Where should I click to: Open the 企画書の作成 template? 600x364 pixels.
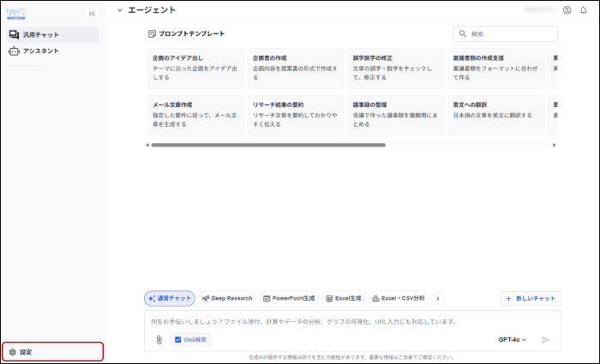tap(296, 69)
